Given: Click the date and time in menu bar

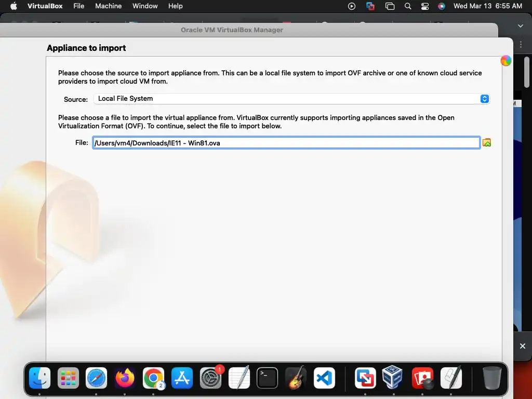Looking at the screenshot, I should tap(487, 6).
